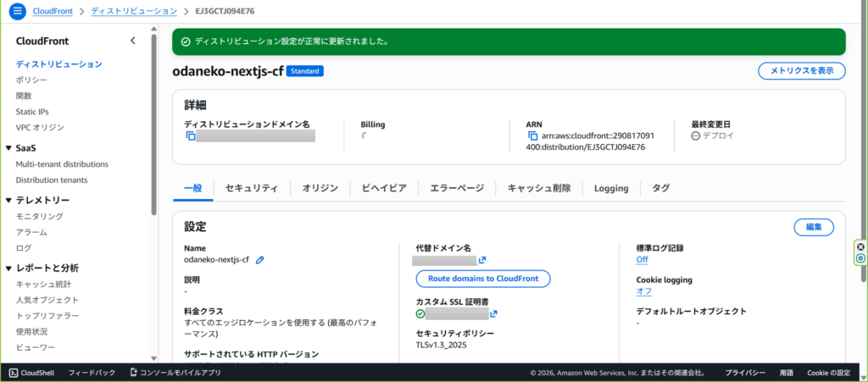Click the pencil icon next to odaneko-nextjs-cf

260,260
